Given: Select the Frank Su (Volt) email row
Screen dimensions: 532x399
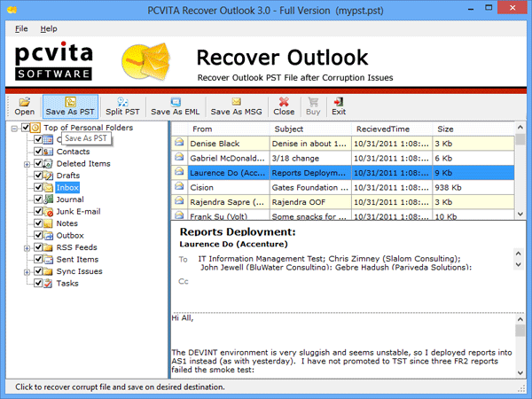Looking at the screenshot, I should tap(343, 215).
